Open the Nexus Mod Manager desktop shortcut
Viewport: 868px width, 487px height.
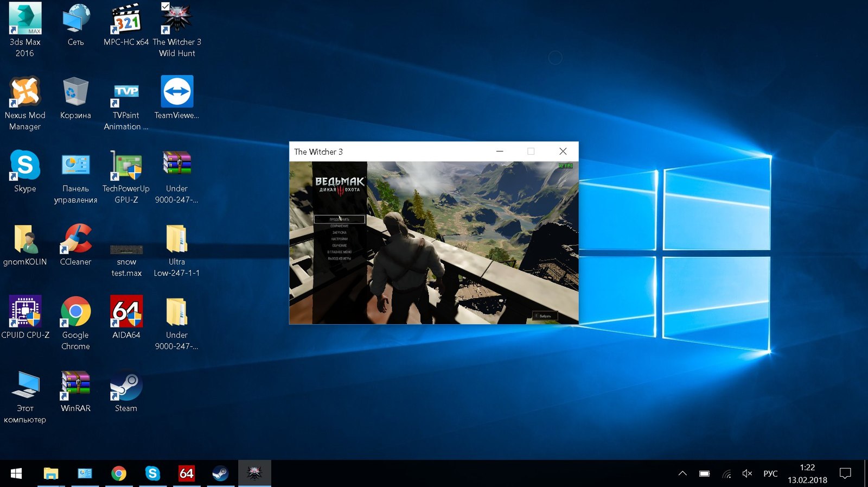pos(25,103)
